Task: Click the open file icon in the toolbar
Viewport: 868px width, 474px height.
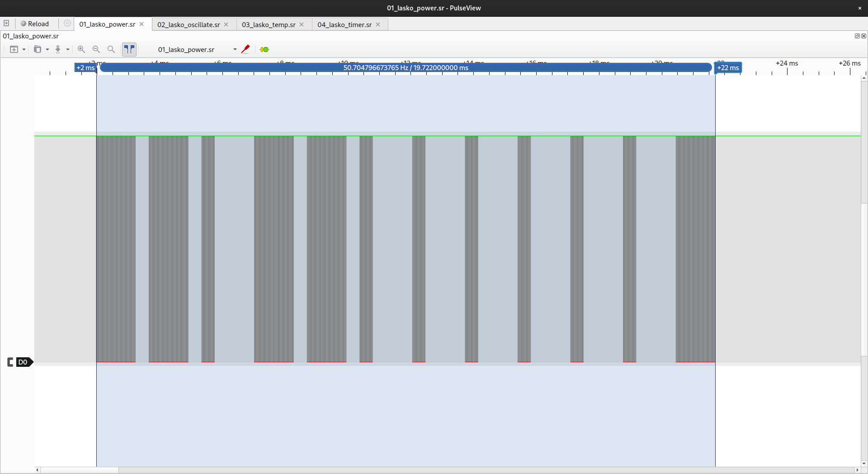Action: [x=38, y=49]
